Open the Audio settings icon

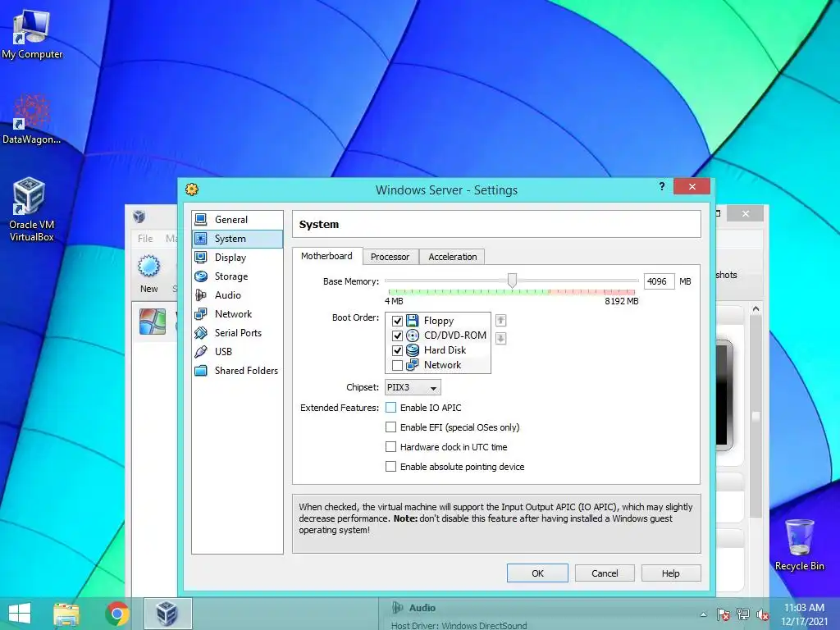point(201,294)
